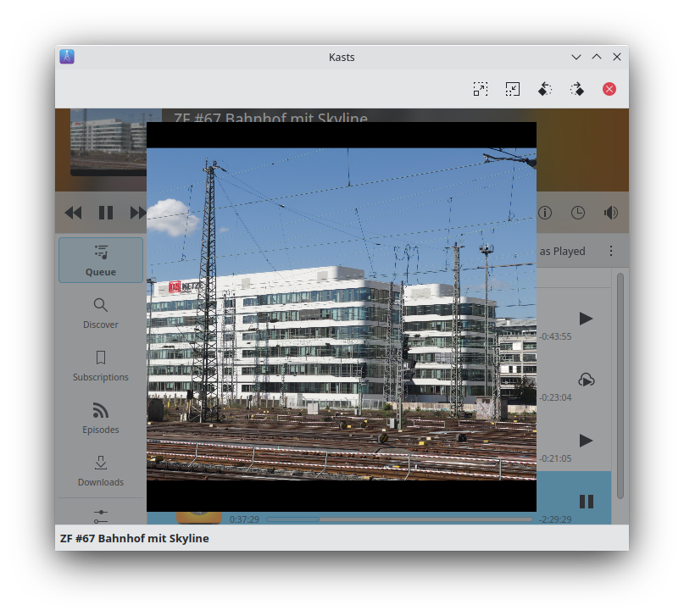Open Subscriptions in the sidebar
Image resolution: width=684 pixels, height=616 pixels.
(101, 366)
